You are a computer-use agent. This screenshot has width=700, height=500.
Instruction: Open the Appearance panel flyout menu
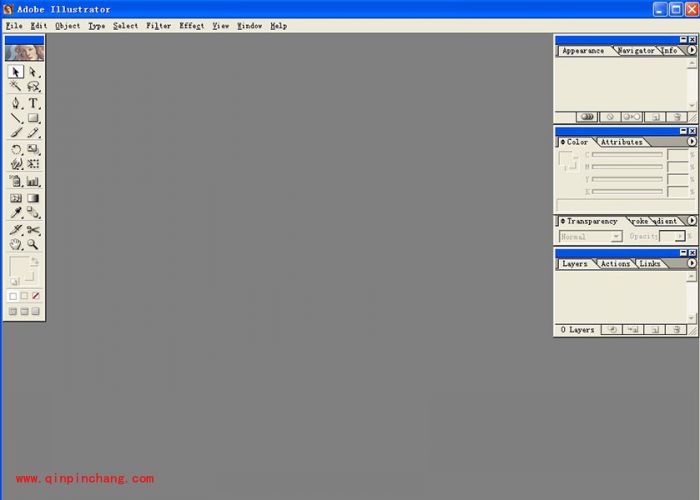[x=691, y=50]
